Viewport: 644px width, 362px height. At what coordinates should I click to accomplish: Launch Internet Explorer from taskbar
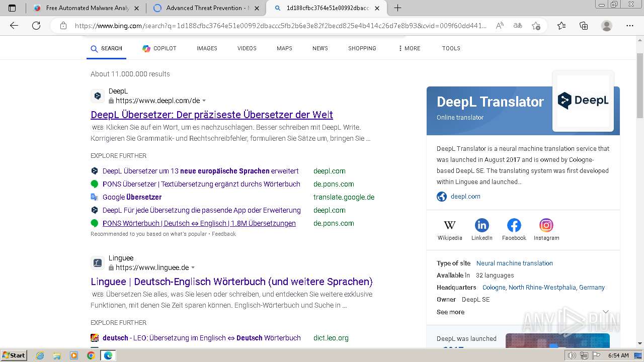[40, 355]
